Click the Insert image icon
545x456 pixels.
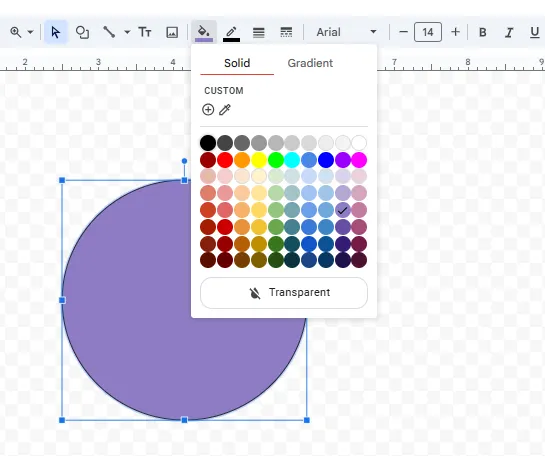tap(172, 32)
